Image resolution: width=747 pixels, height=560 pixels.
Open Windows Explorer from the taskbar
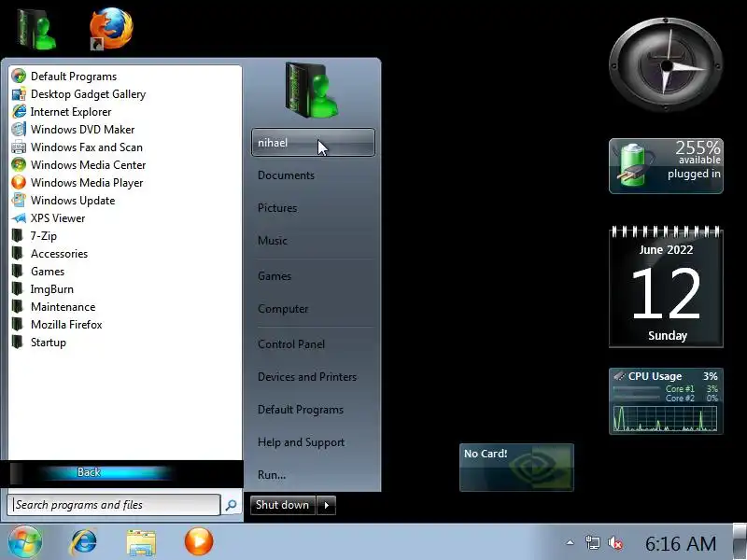(141, 542)
